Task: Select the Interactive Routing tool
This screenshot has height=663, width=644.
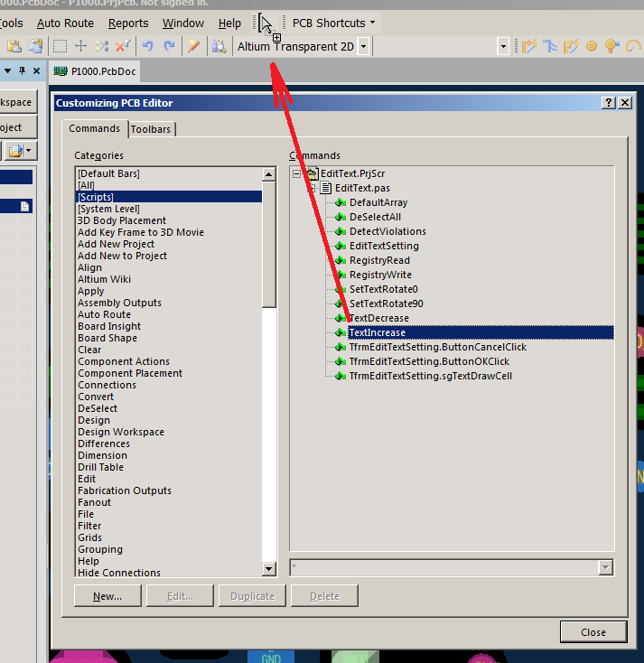Action: [x=529, y=46]
